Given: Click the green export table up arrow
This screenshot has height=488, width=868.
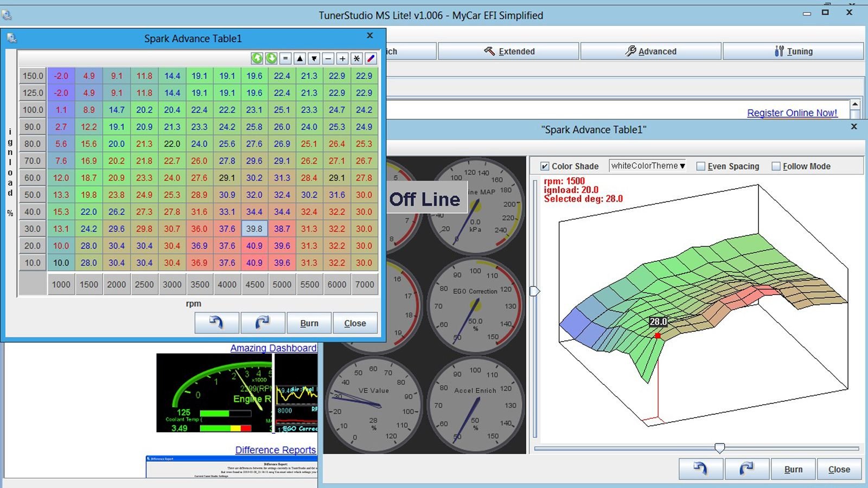Looking at the screenshot, I should click(x=257, y=59).
